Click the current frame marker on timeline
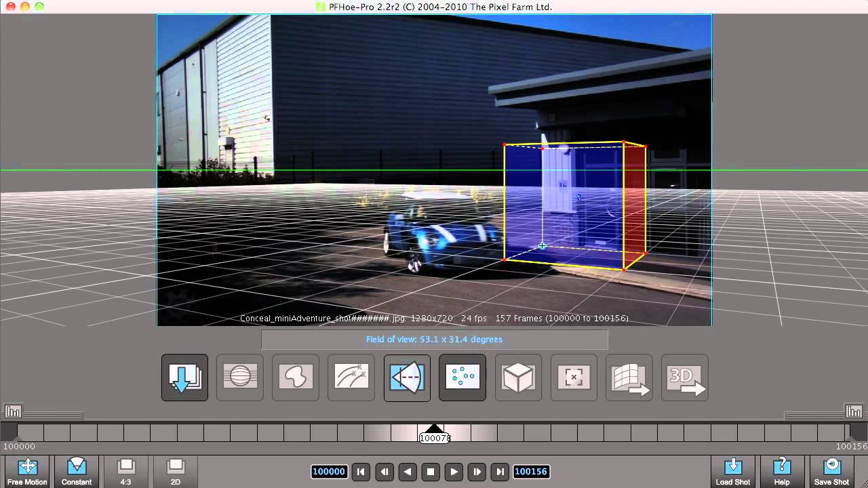The width and height of the screenshot is (868, 488). 434,434
